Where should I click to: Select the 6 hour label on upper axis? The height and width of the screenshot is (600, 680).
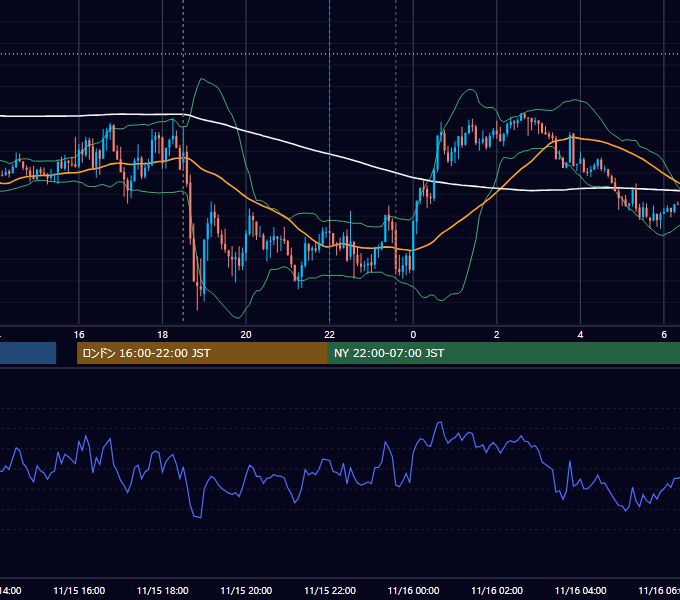(x=664, y=334)
